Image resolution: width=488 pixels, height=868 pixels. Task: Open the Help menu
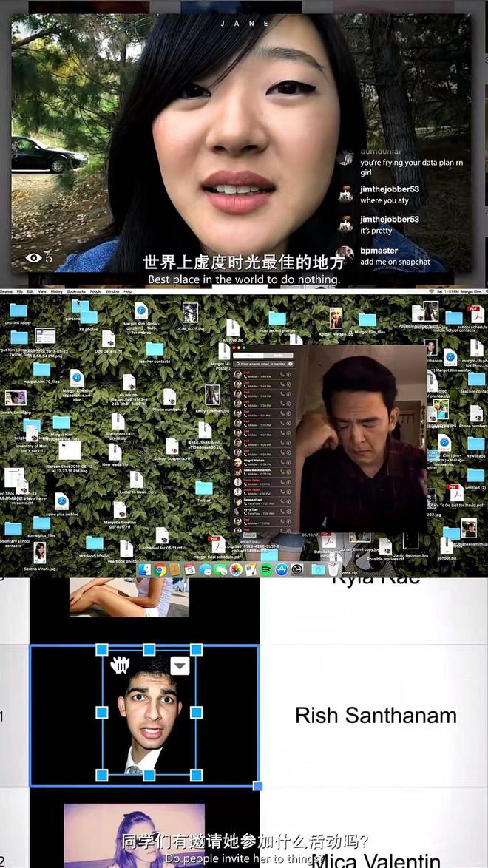coord(127,291)
